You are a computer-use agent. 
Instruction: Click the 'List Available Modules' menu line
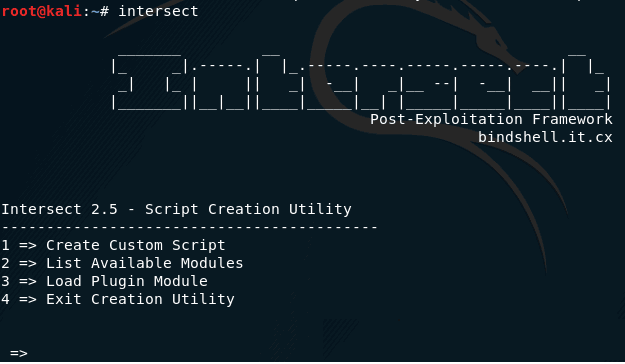(x=122, y=263)
